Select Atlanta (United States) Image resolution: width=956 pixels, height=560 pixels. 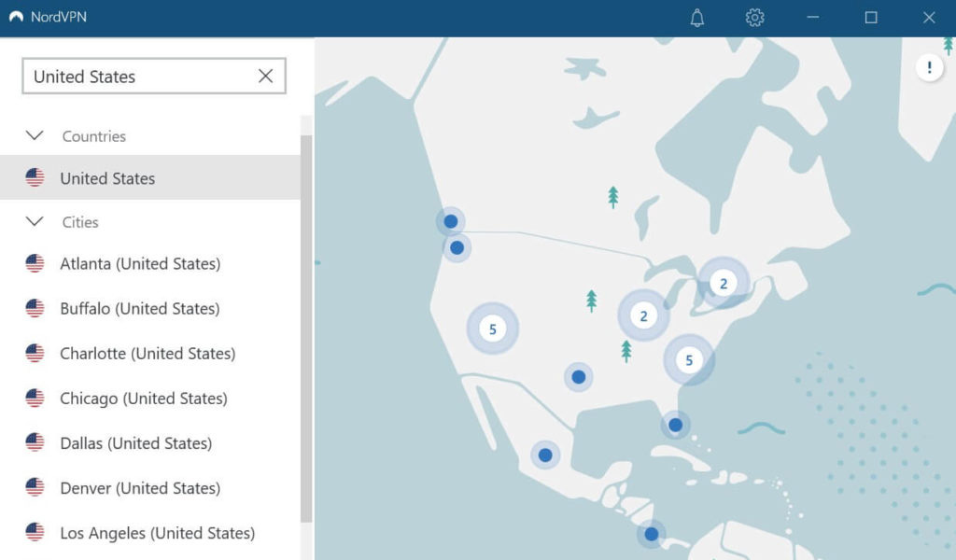150,264
